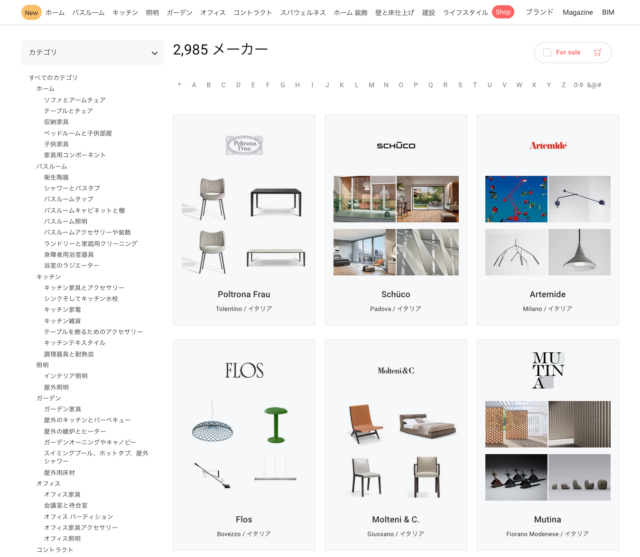Select the asterisk all-brands filter
640x557 pixels.
tap(179, 85)
